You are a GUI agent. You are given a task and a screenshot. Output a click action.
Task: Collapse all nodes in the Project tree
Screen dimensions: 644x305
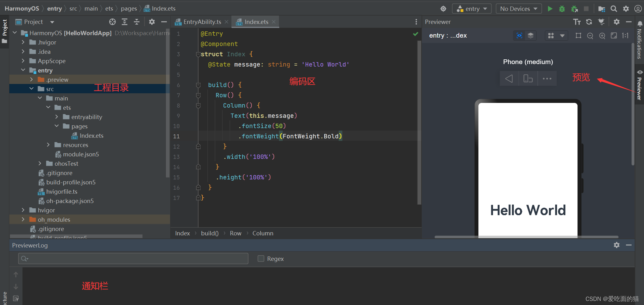point(137,22)
